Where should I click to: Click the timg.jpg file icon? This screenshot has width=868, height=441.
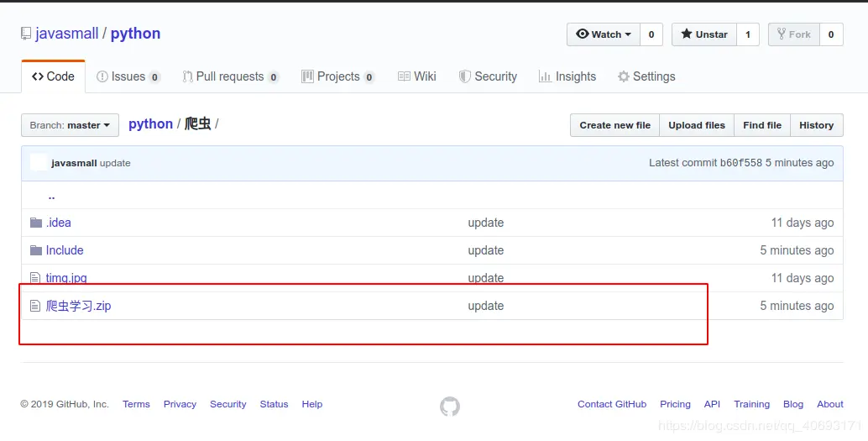pyautogui.click(x=35, y=278)
